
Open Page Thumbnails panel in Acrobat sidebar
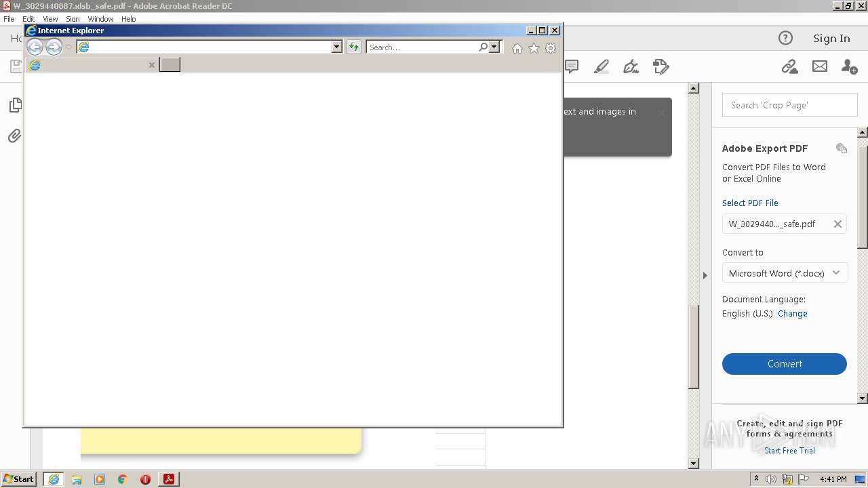14,105
